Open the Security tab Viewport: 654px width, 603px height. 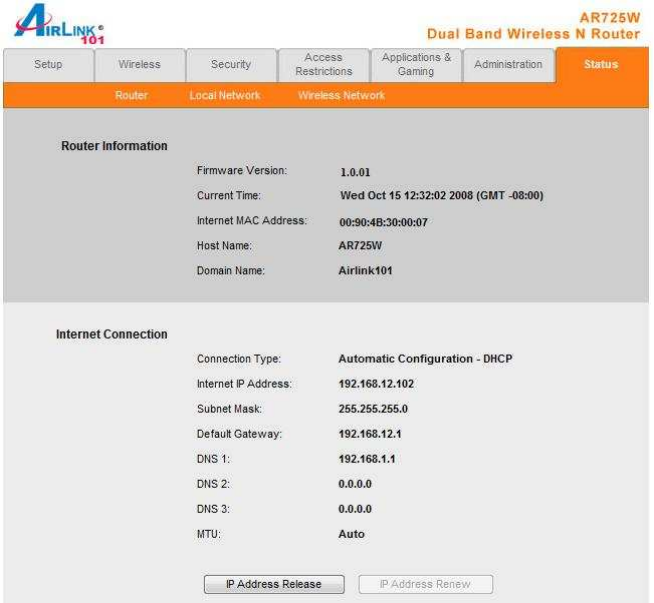click(x=231, y=65)
